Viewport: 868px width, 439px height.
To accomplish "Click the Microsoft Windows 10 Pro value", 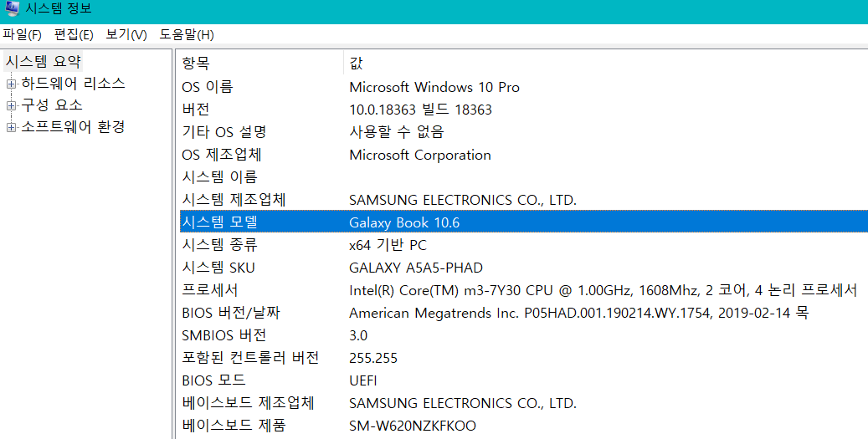I will [434, 87].
